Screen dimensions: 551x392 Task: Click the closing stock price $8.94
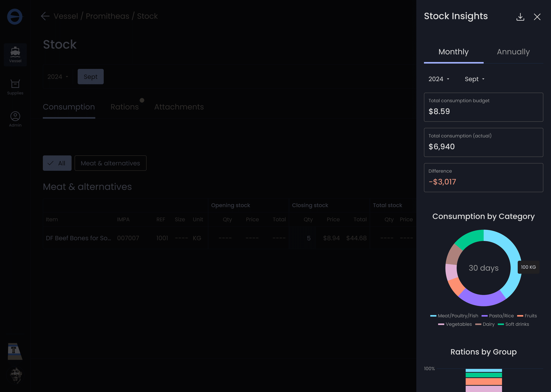tap(331, 238)
